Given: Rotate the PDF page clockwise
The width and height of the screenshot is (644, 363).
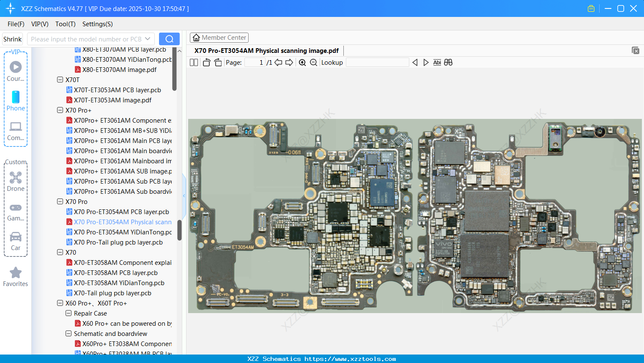Looking at the screenshot, I should 218,62.
